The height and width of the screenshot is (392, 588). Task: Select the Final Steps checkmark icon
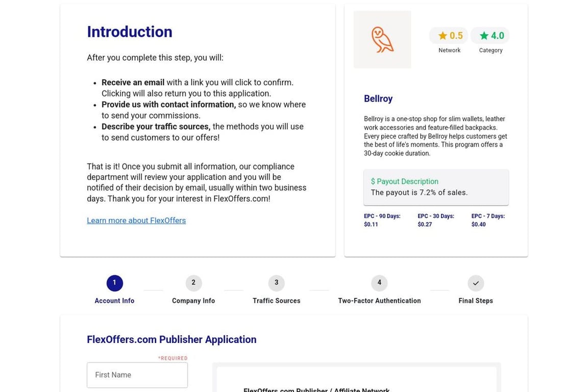(x=476, y=283)
